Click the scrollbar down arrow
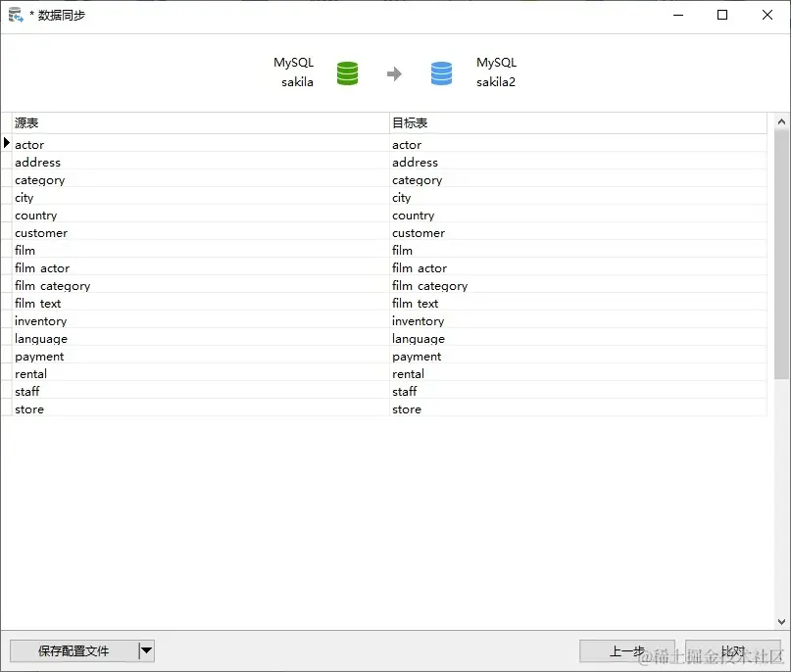This screenshot has height=672, width=791. (781, 622)
